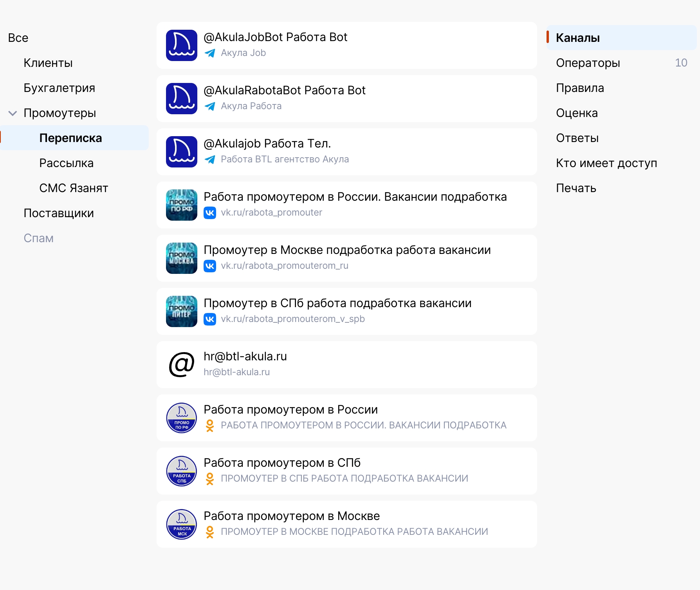
Task: Click the @ email icon for hr@btl-akula.ru
Action: point(181,365)
